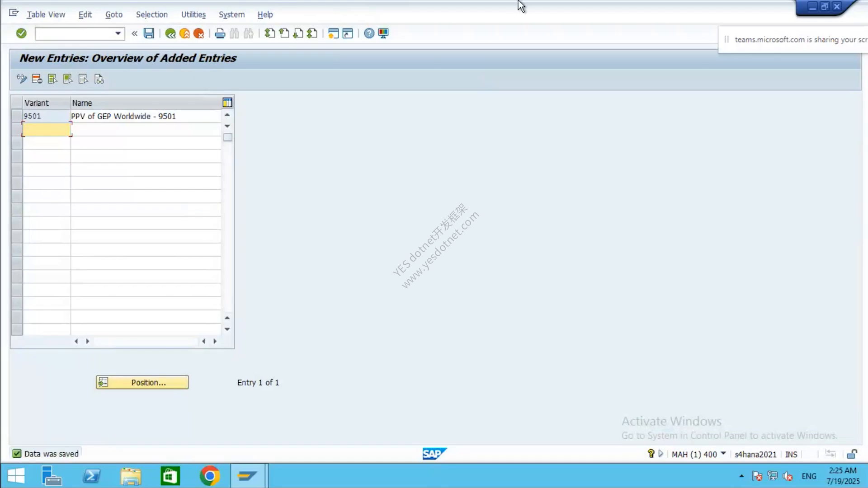Viewport: 868px width, 488px height.
Task: Click the empty Variant input cell
Action: click(47, 130)
